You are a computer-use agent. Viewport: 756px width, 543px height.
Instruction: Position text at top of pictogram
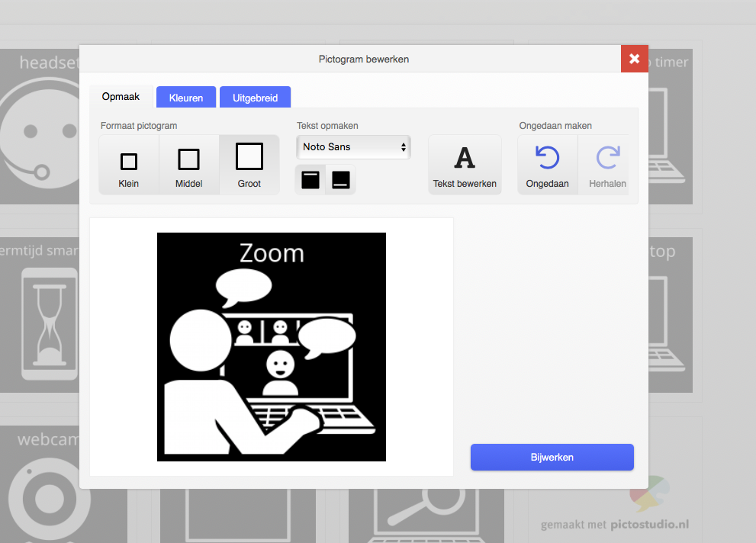pos(310,179)
